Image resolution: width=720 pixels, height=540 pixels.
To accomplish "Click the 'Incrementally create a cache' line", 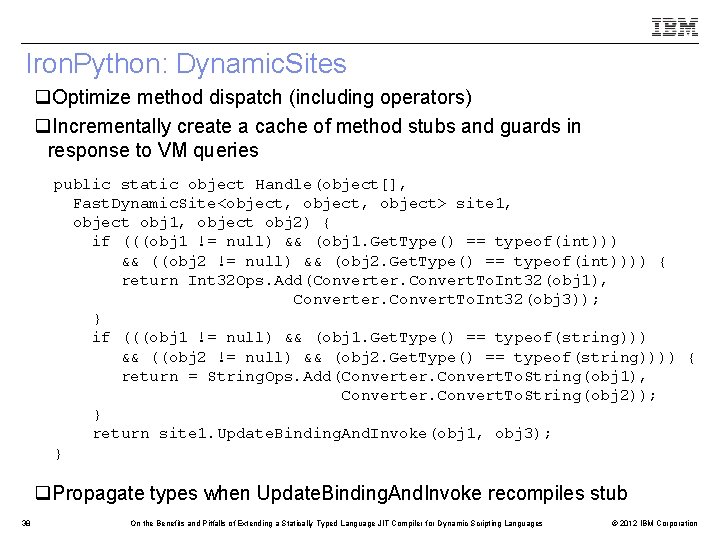I will 317,126.
